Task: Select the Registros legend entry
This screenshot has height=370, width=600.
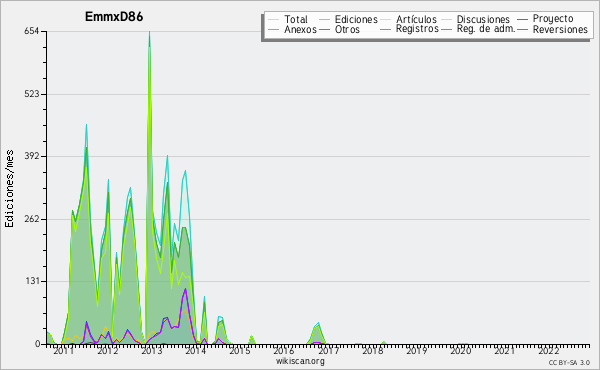Action: coord(409,29)
